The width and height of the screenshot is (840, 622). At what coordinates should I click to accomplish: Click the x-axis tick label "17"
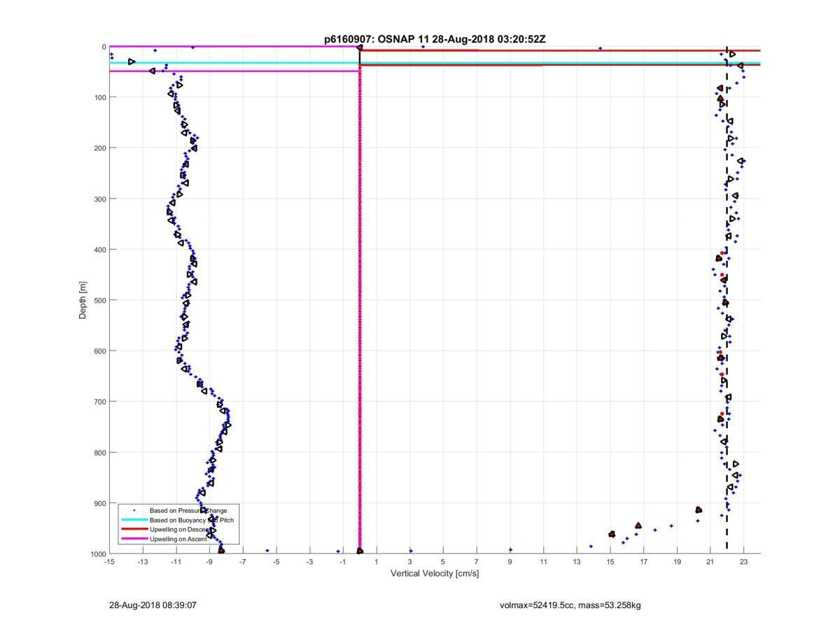(x=643, y=562)
